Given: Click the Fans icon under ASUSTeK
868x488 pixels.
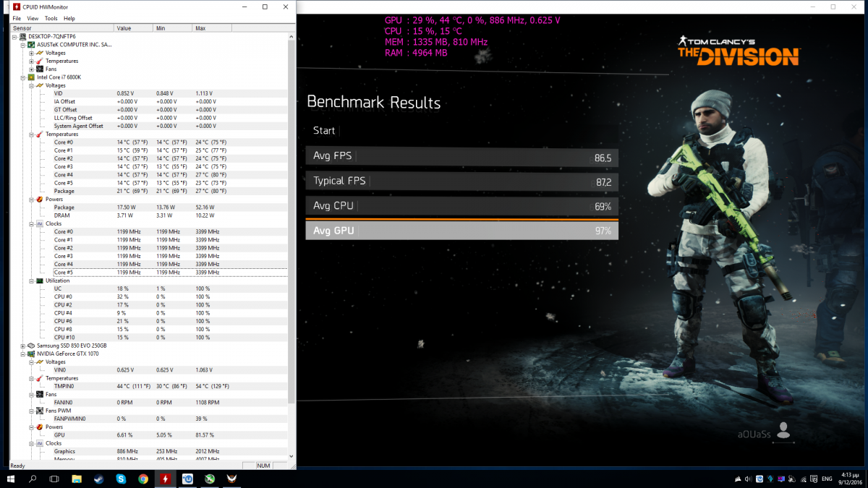Looking at the screenshot, I should click(x=40, y=69).
